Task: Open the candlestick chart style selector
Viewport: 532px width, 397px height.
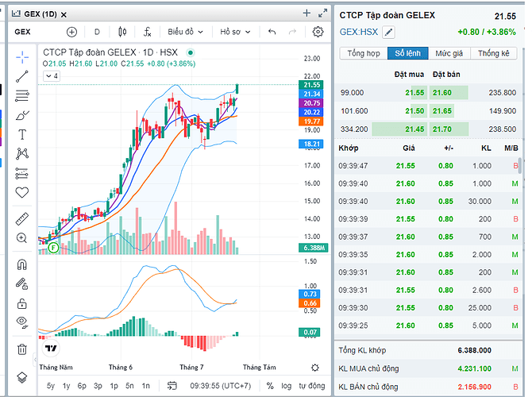Action: click(x=122, y=32)
